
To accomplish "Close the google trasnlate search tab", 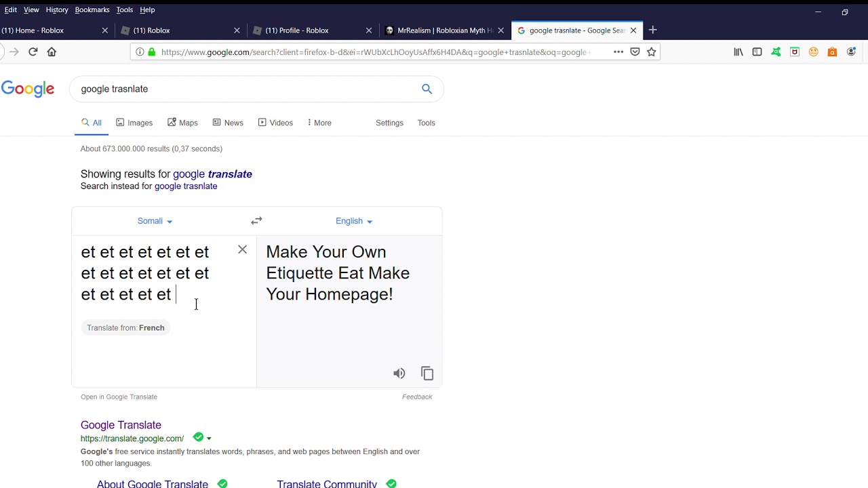I will click(633, 30).
